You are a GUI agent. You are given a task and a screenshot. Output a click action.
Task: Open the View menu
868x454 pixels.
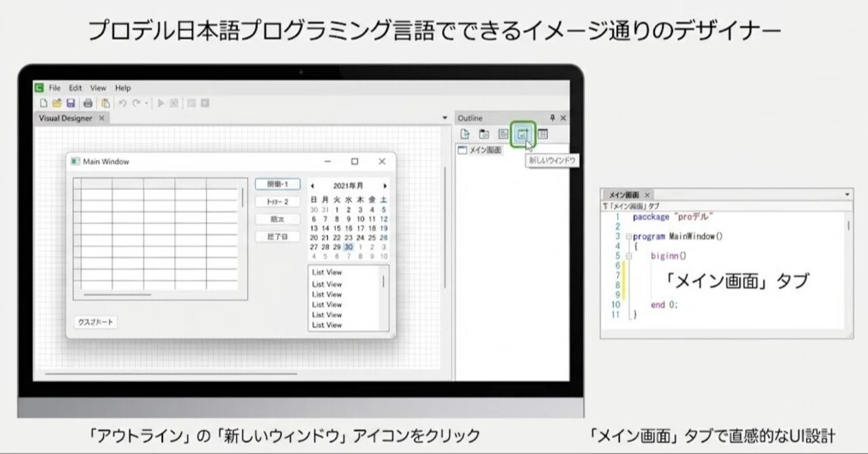pos(98,88)
